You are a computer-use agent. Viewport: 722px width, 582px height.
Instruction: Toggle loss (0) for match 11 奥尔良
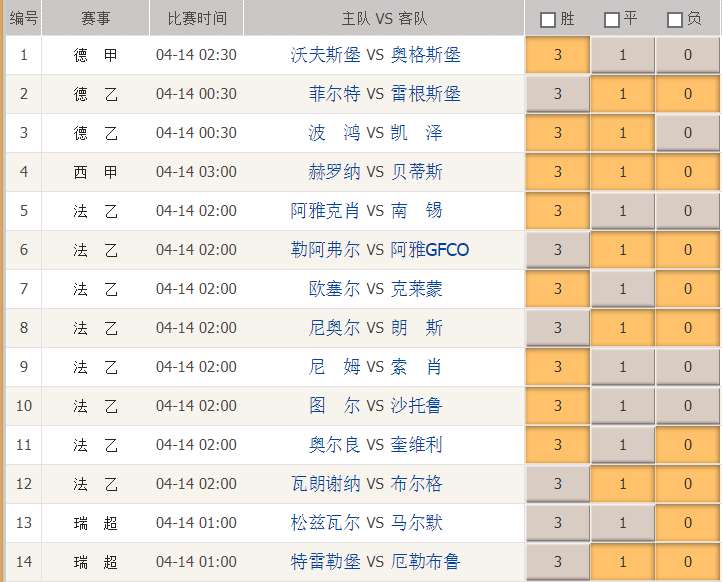(x=687, y=445)
